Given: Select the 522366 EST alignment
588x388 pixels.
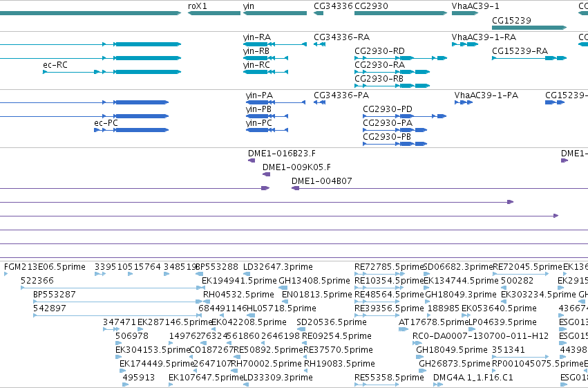Looking at the screenshot, I should tap(113, 288).
